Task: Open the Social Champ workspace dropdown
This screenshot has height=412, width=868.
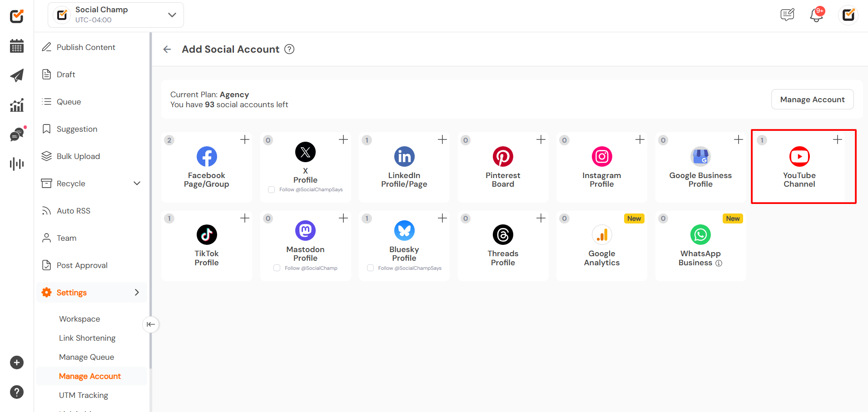Action: pos(116,15)
